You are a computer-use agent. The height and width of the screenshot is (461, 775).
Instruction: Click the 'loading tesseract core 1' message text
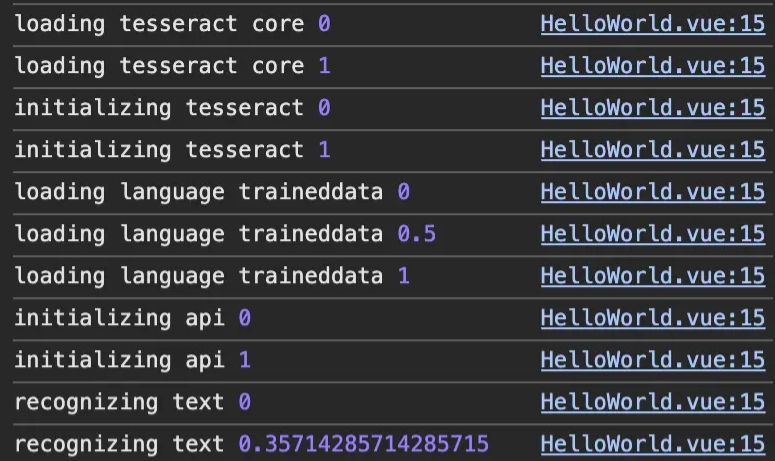[x=172, y=66]
